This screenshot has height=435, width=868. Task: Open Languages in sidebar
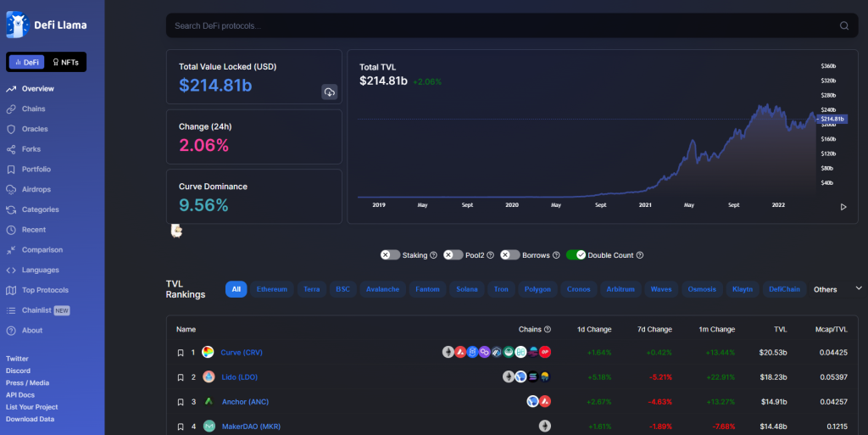coord(32,270)
